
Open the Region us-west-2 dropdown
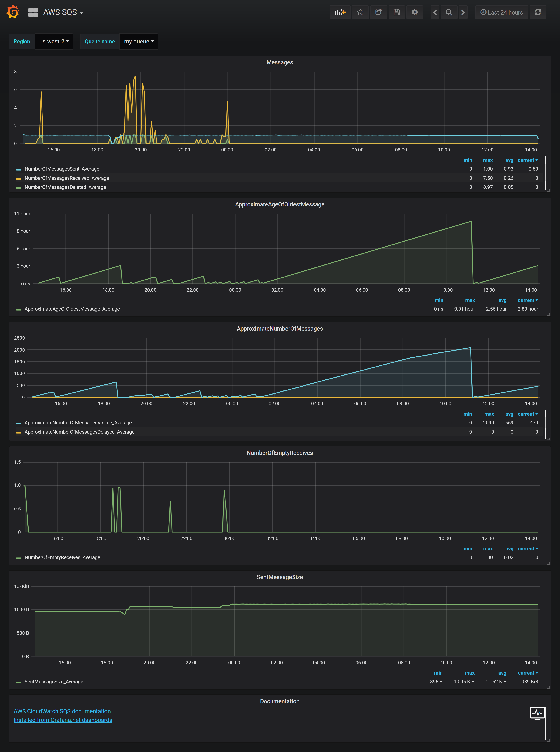(x=54, y=41)
